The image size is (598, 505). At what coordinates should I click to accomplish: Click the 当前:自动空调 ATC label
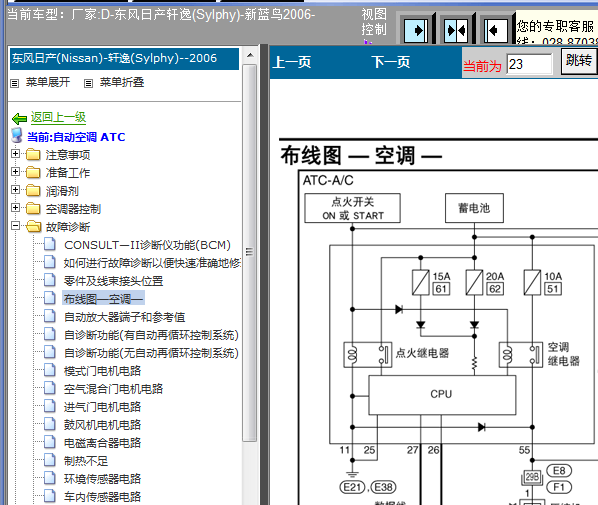click(76, 137)
